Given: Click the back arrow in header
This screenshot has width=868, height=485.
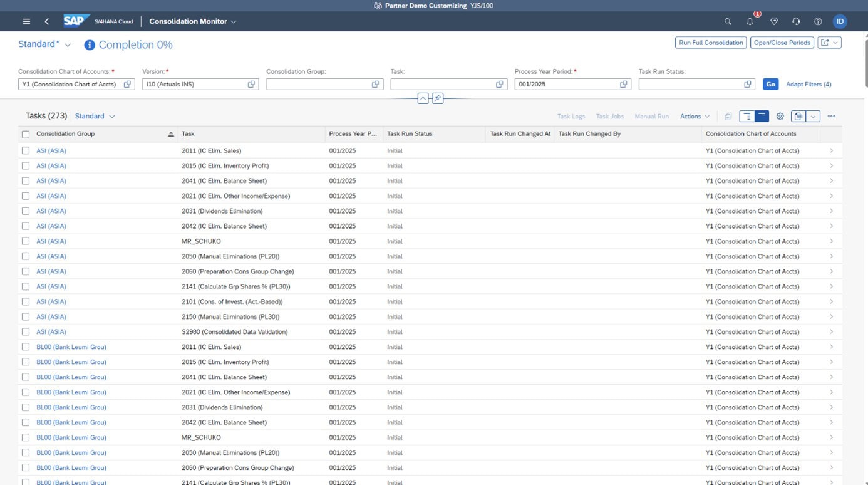Looking at the screenshot, I should (47, 21).
